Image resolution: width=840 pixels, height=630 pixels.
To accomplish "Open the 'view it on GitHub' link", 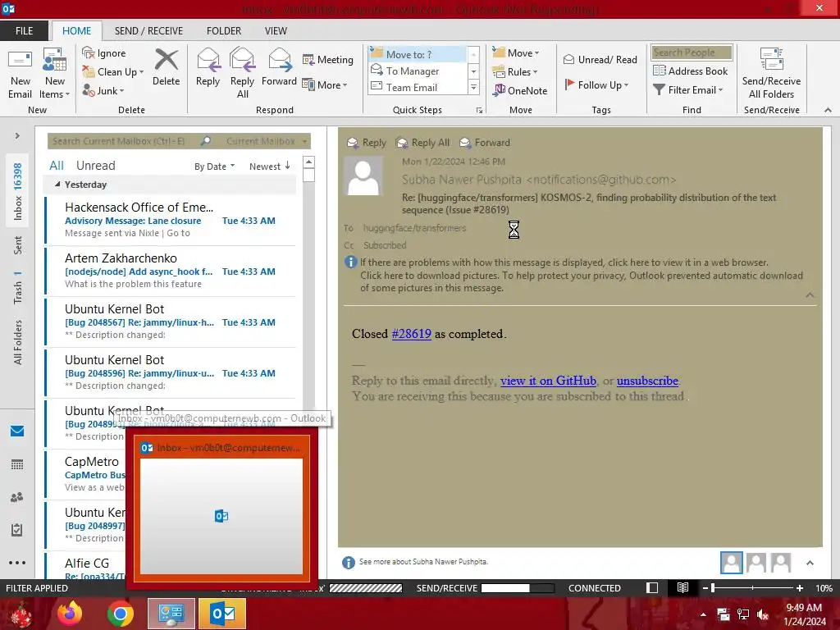I will (x=548, y=381).
